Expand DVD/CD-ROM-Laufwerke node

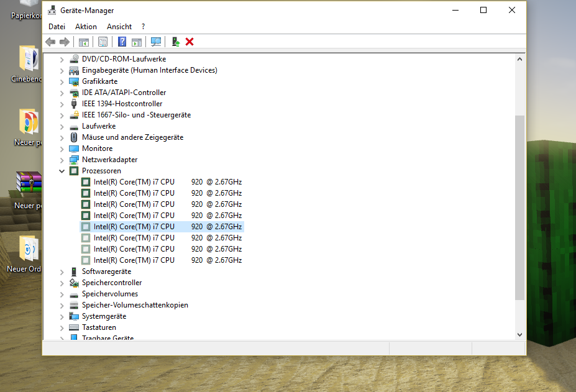pyautogui.click(x=62, y=60)
